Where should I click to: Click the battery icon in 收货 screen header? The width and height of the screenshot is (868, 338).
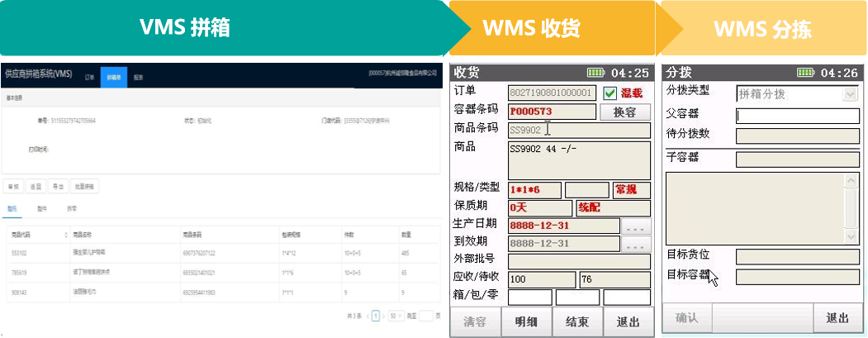click(596, 73)
